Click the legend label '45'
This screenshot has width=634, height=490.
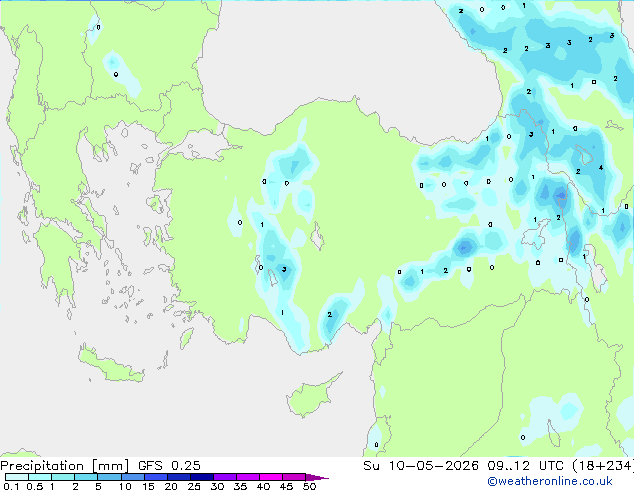286,486
